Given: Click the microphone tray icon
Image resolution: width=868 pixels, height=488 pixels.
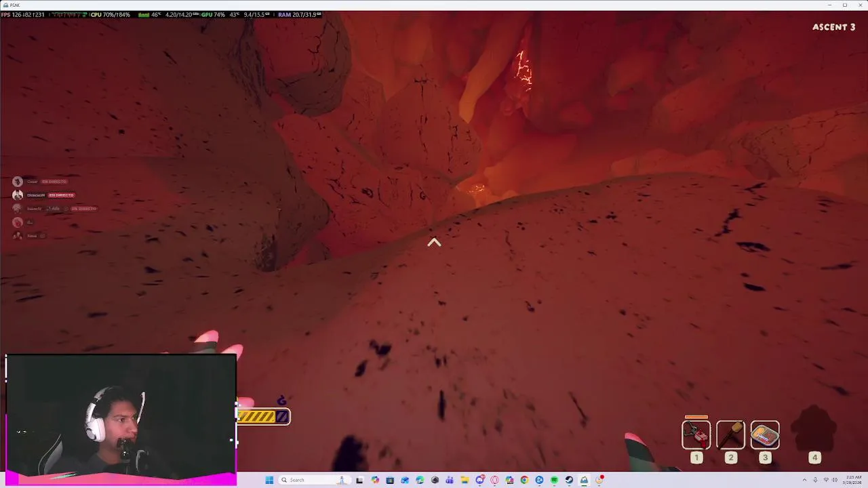Looking at the screenshot, I should pos(816,480).
